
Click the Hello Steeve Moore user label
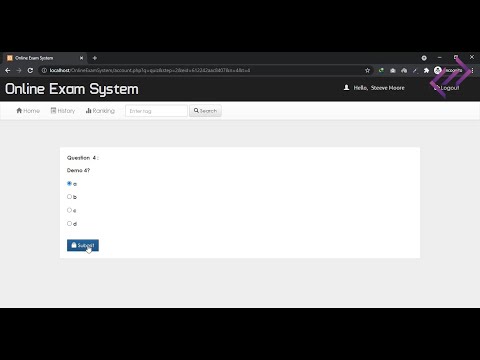coord(374,88)
